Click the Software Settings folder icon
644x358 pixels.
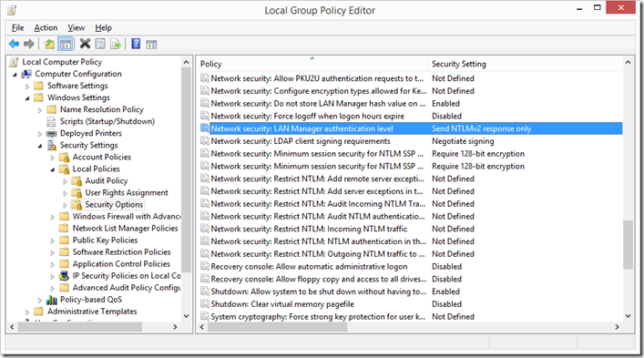point(38,86)
